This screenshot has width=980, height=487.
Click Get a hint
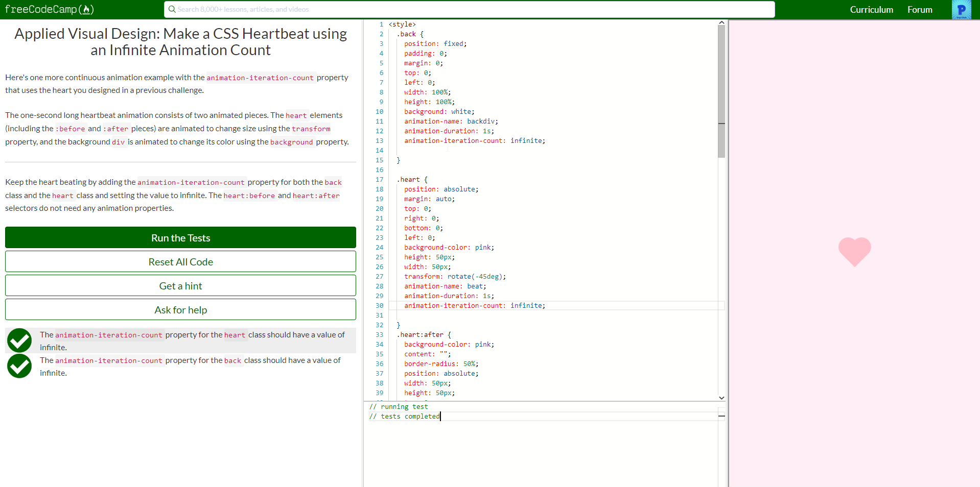coord(180,285)
